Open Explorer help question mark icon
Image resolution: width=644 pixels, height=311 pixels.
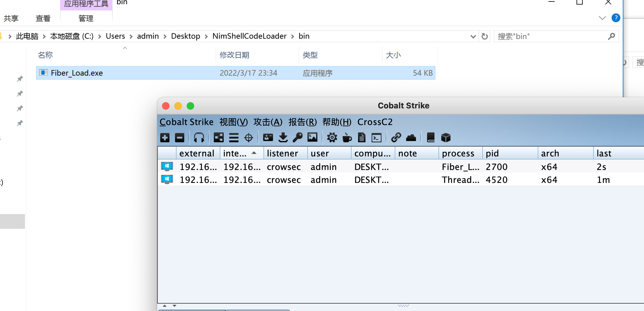tap(616, 18)
